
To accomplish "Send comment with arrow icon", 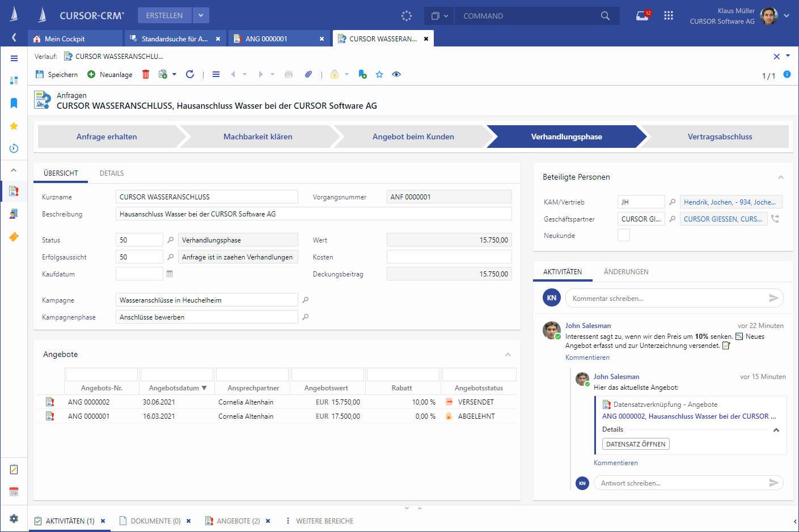I will click(x=773, y=298).
